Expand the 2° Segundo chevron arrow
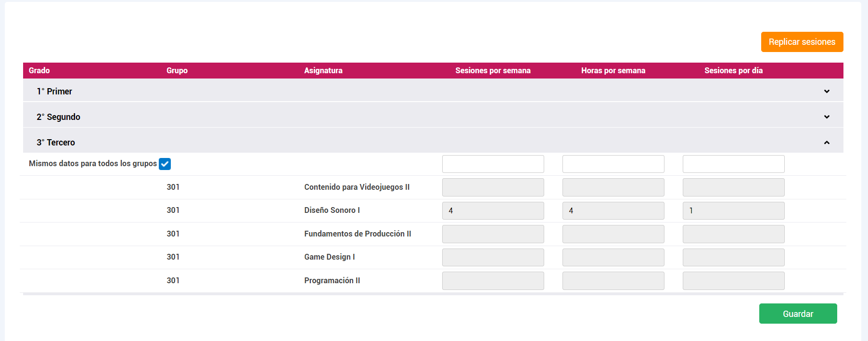868x341 pixels. (826, 117)
